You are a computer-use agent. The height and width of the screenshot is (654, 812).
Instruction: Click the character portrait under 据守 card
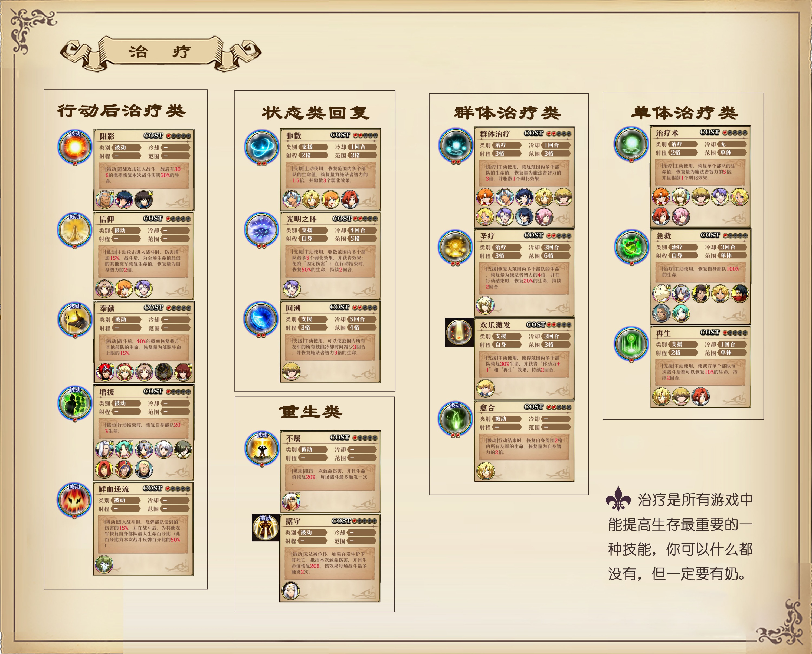pos(291,591)
